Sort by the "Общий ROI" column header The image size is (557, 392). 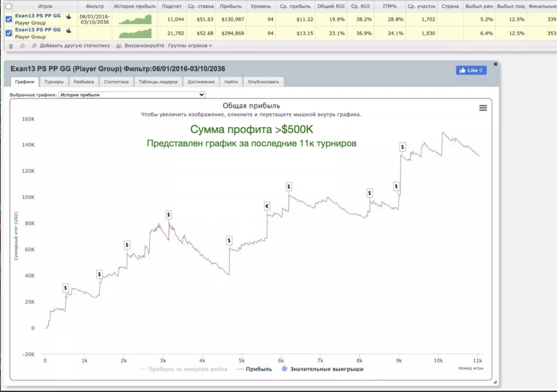coord(331,6)
